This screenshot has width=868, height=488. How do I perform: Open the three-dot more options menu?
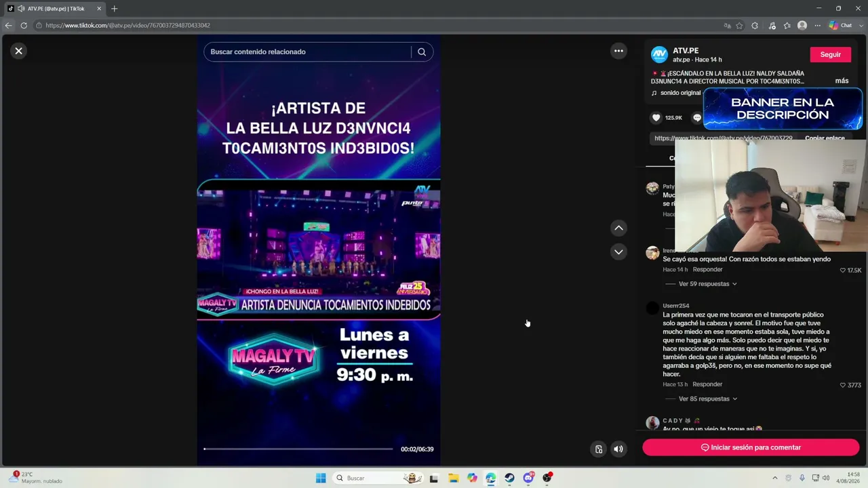(x=618, y=51)
